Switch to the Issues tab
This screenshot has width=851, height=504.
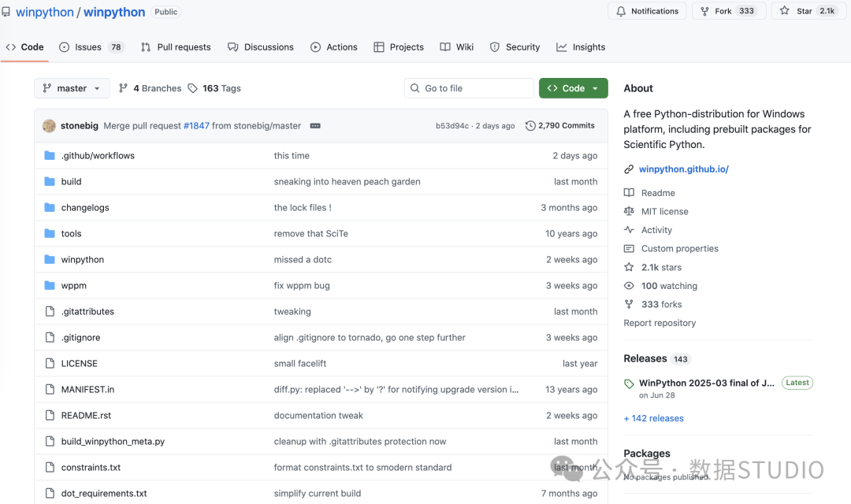(91, 47)
